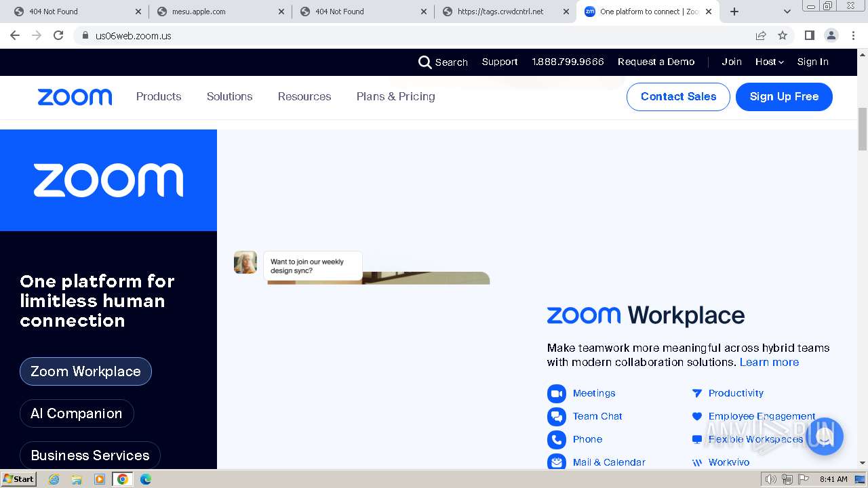Screen dimensions: 868x488
Task: Select the Zoom Workplace pill
Action: click(x=85, y=371)
